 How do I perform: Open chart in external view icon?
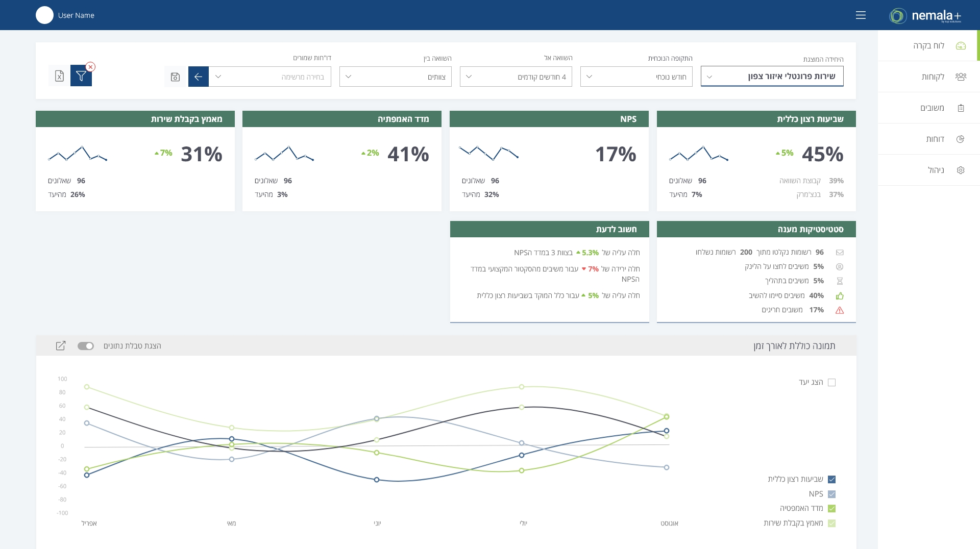point(61,346)
